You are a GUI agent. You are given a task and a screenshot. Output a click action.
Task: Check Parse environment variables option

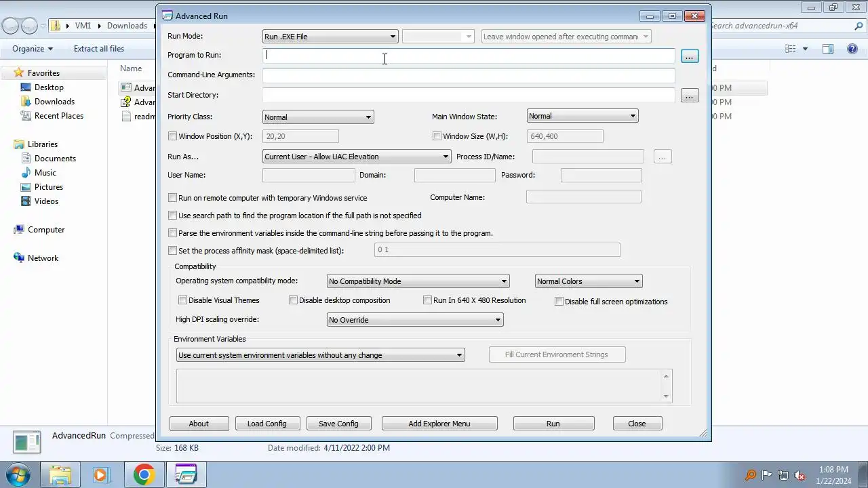click(x=172, y=233)
